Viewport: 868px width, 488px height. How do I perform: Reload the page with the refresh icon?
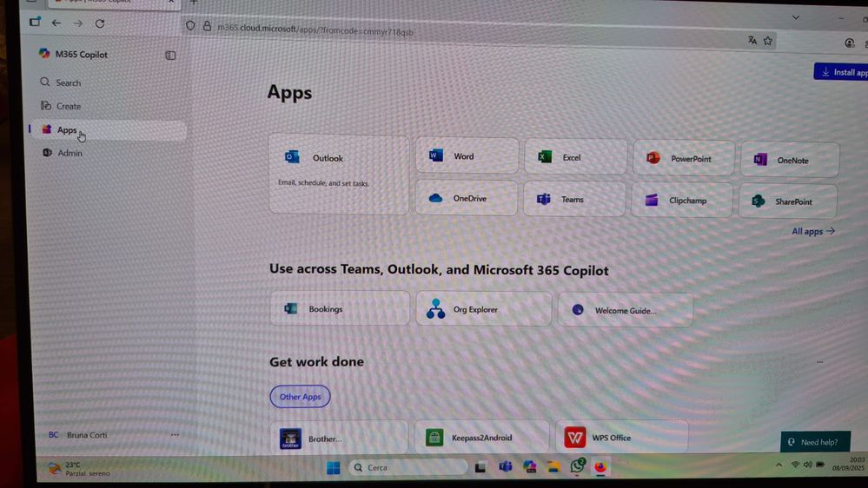click(x=100, y=23)
